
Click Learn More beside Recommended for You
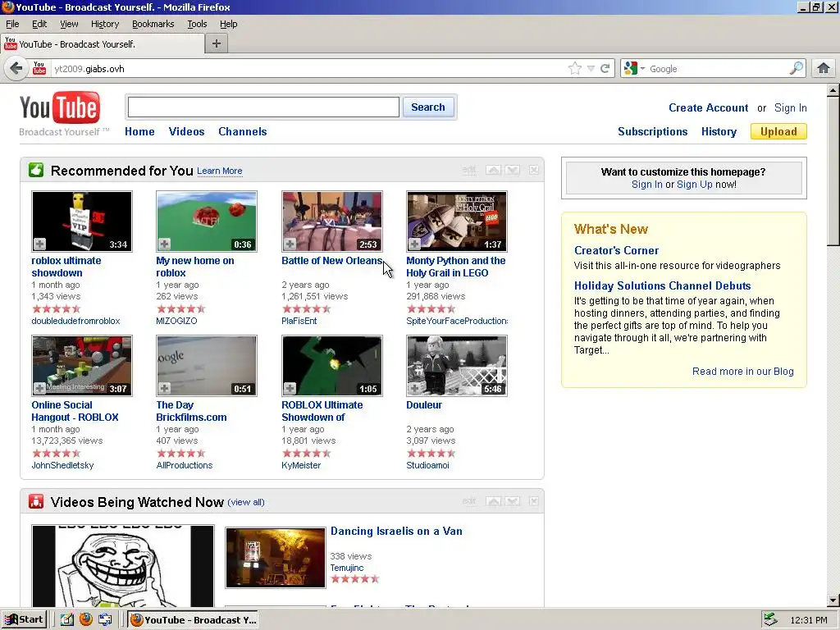[x=220, y=171]
